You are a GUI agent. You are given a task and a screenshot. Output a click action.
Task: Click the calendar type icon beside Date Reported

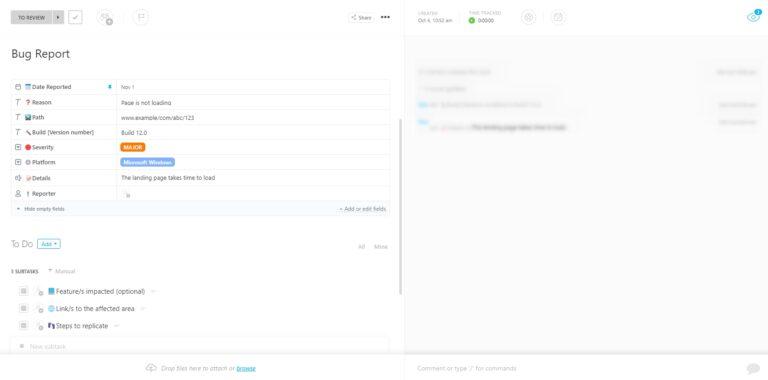pos(18,87)
